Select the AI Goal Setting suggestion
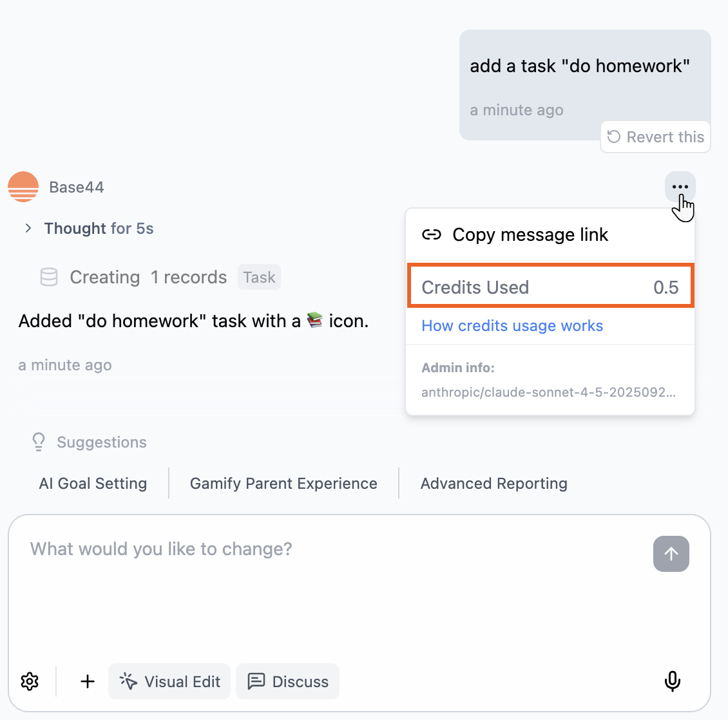728x720 pixels. 92,483
